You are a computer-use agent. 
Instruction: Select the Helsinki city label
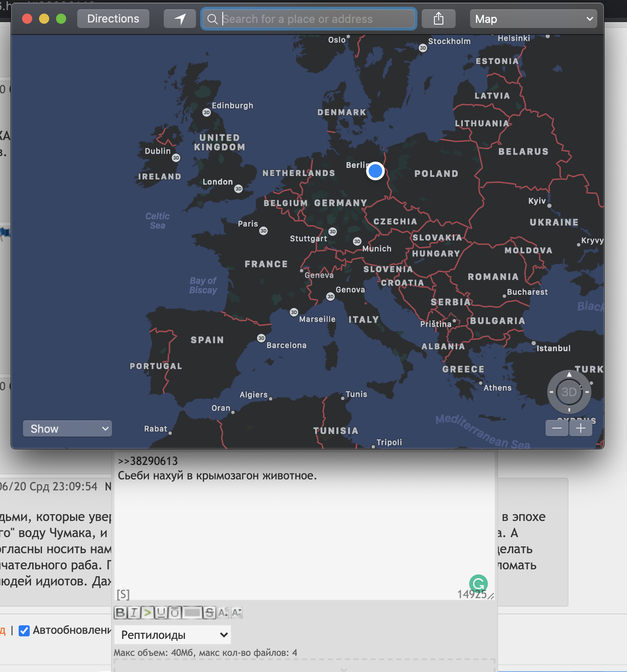(514, 38)
